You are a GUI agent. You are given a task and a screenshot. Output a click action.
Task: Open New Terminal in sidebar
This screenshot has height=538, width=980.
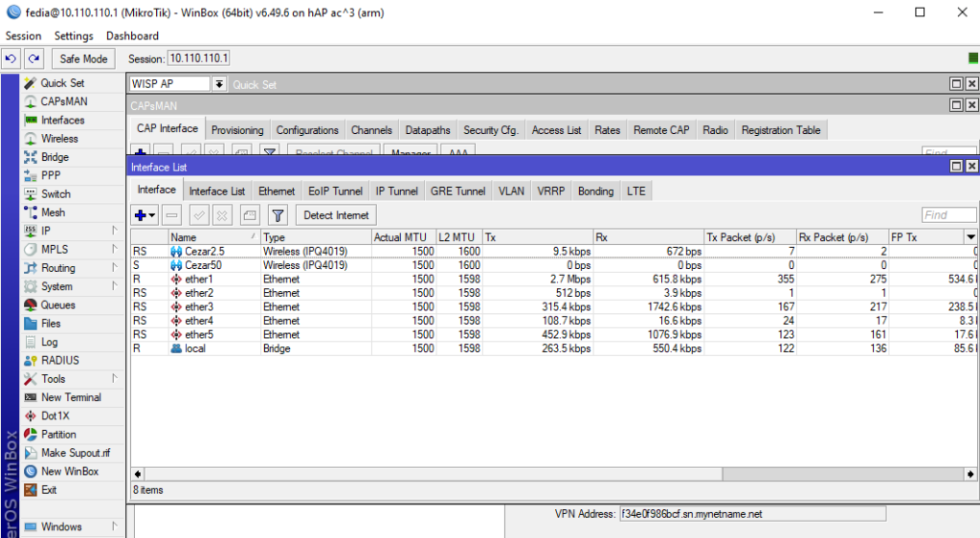point(71,397)
